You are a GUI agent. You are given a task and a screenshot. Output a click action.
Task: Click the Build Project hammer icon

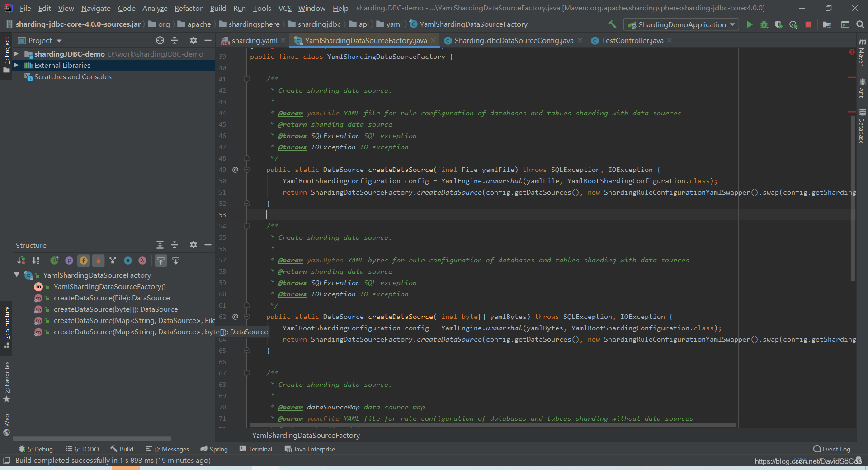(612, 24)
